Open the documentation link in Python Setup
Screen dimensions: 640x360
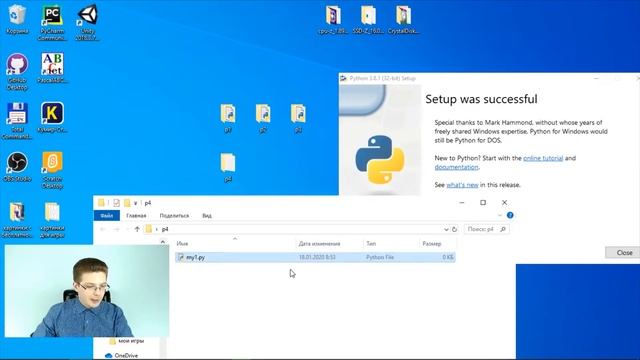coord(456,167)
